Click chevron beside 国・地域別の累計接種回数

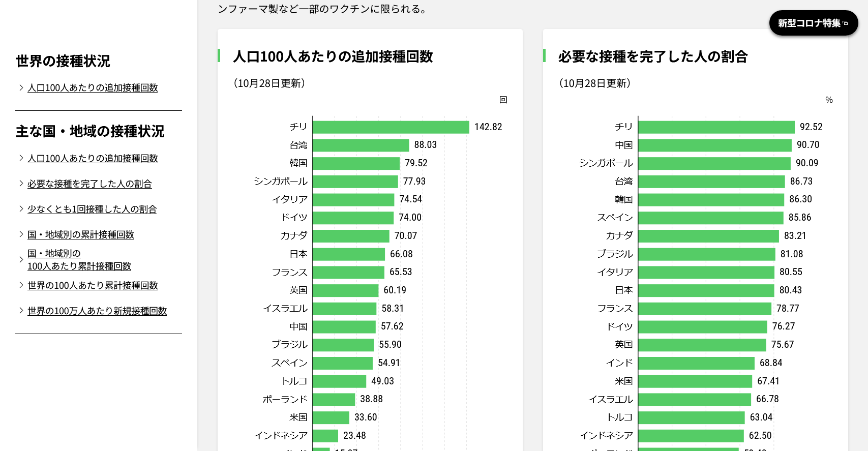coord(21,234)
